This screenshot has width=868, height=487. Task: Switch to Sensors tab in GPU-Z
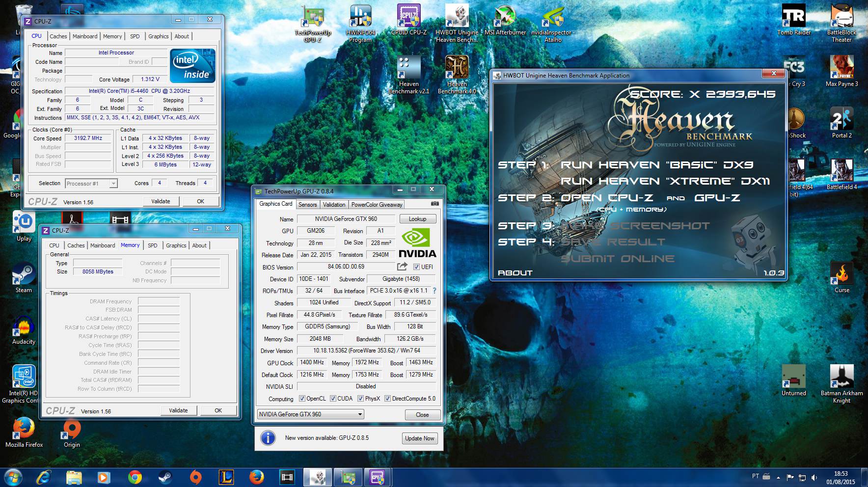[x=307, y=205]
